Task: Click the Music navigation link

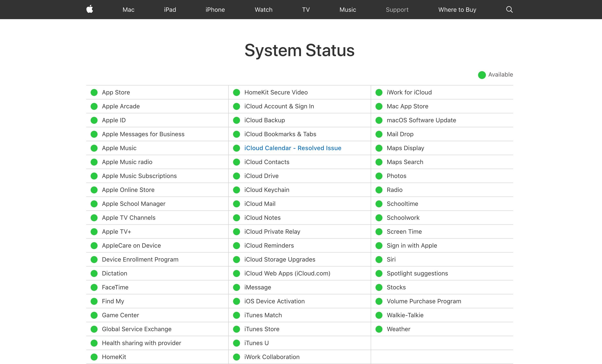Action: pos(348,10)
